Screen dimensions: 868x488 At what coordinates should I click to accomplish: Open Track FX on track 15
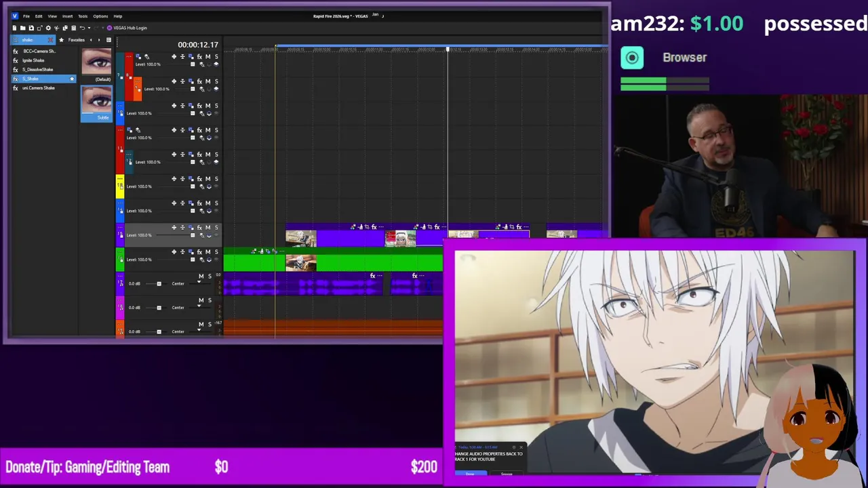point(199,228)
